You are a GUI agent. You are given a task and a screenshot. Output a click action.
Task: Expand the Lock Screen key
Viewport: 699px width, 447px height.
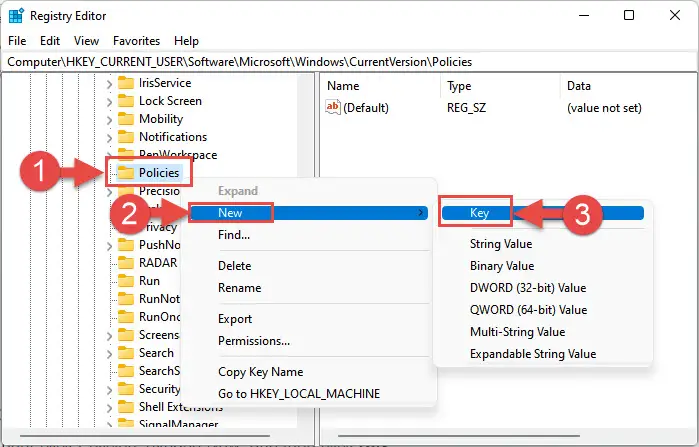(109, 102)
